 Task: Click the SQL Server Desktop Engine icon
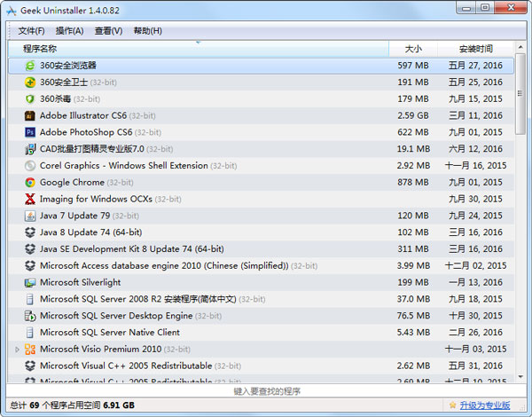[30, 316]
